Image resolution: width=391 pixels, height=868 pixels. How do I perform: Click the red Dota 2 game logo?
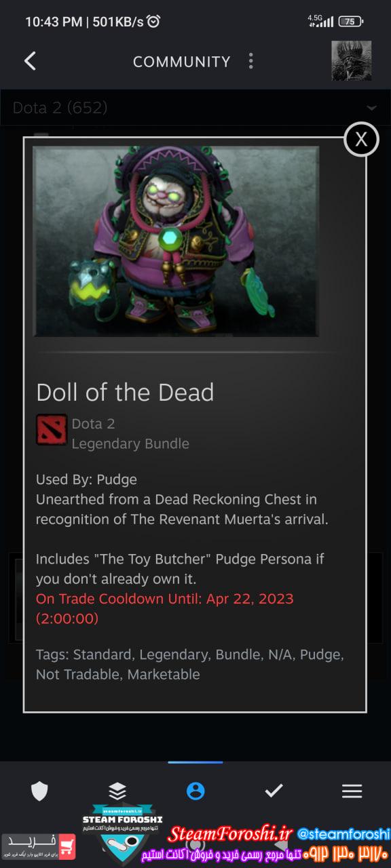[x=52, y=430]
